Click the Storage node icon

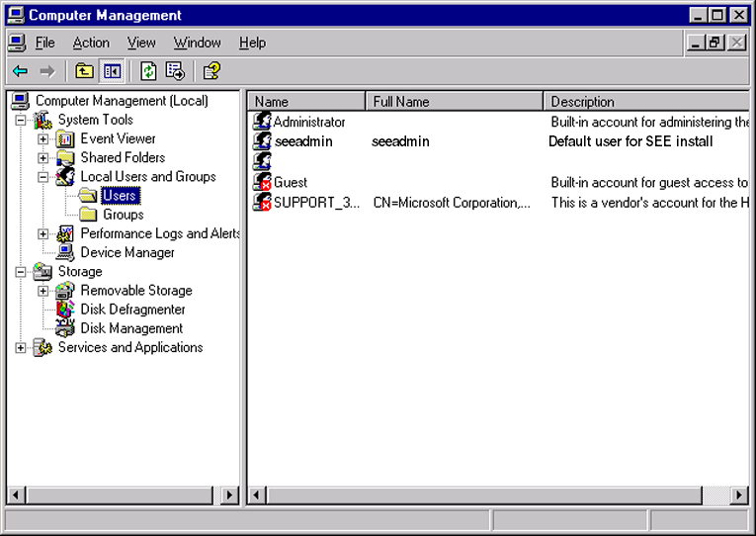pyautogui.click(x=42, y=272)
